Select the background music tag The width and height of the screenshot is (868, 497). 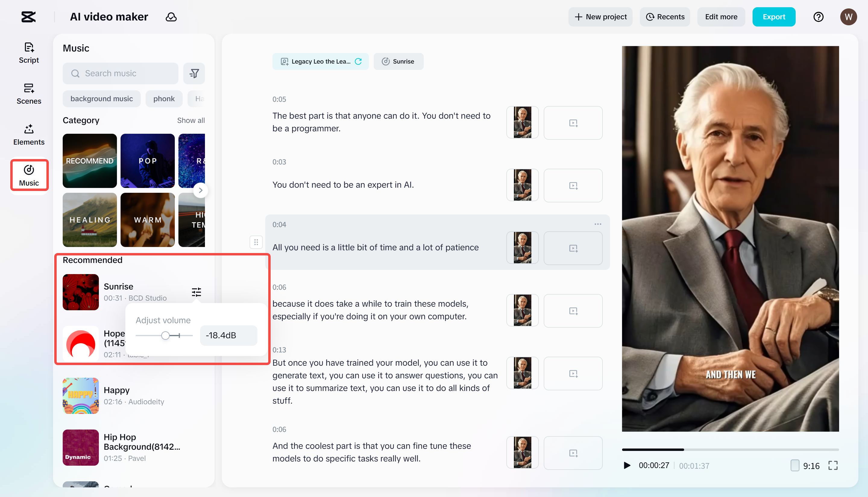click(101, 99)
